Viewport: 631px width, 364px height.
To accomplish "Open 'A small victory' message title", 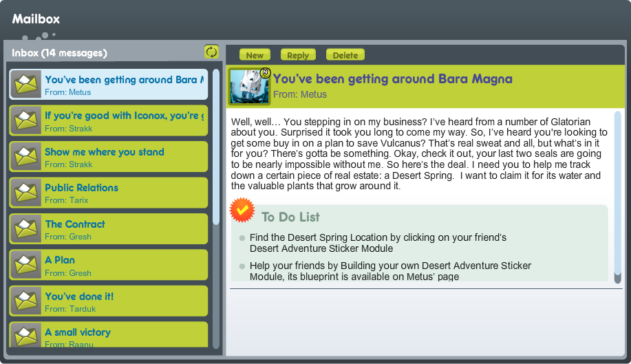I will tap(78, 332).
